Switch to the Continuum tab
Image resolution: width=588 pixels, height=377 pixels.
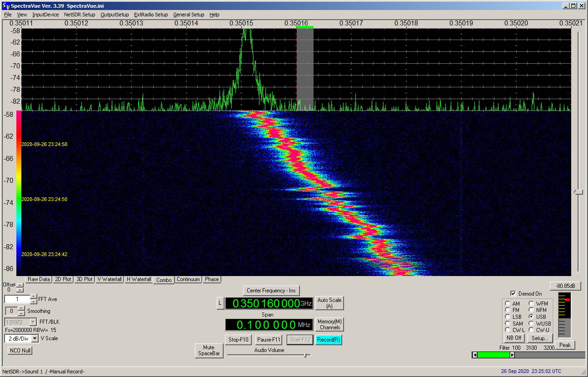(188, 279)
